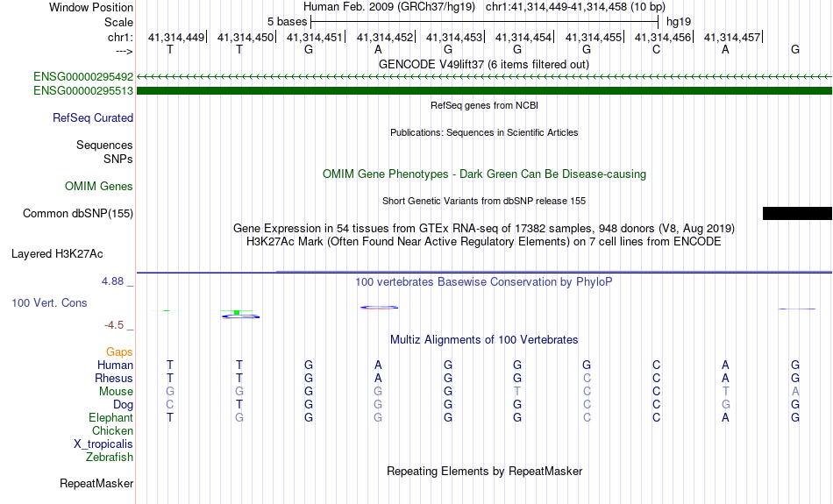Open the RefSeq Curated track label
833x504 pixels.
[93, 118]
